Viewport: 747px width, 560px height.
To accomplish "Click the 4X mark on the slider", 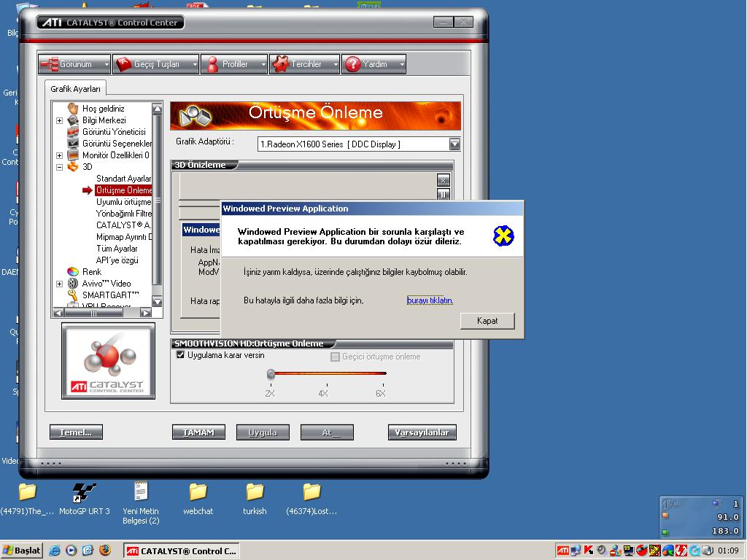I will pyautogui.click(x=323, y=393).
